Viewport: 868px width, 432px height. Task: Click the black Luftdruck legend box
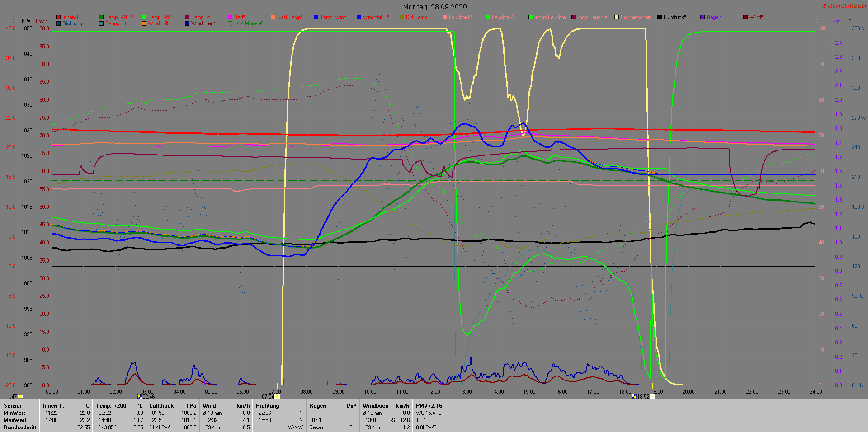(x=660, y=17)
